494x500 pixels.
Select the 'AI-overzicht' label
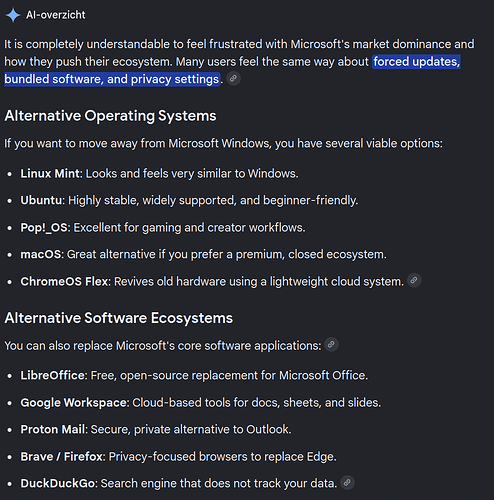tap(56, 15)
